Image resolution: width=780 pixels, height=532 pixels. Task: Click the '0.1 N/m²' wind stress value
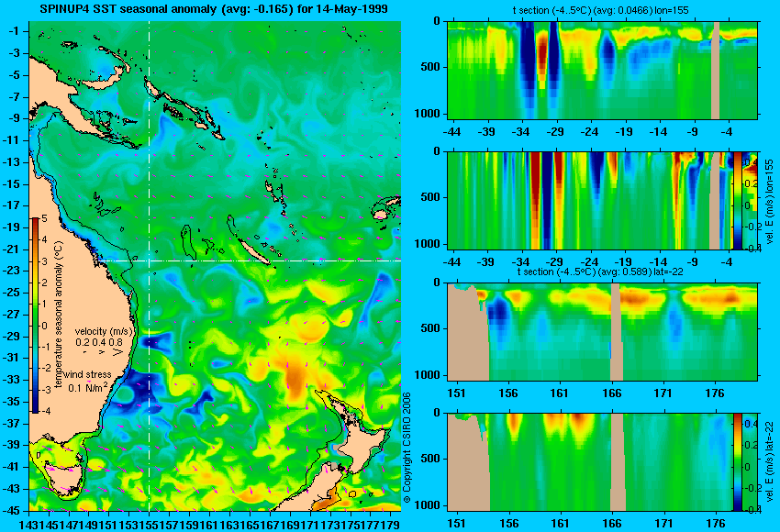[88, 387]
